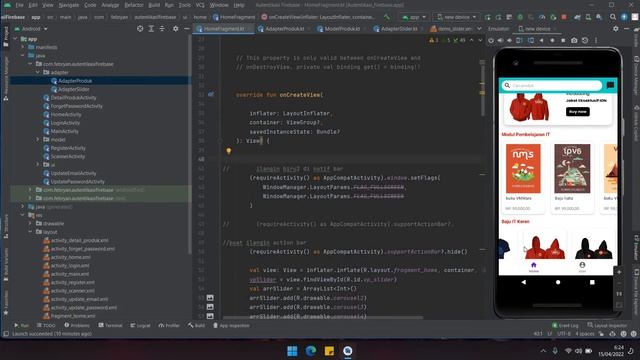This screenshot has width=640, height=360.
Task: Click emulator toolbar home circle icon
Action: click(x=552, y=40)
